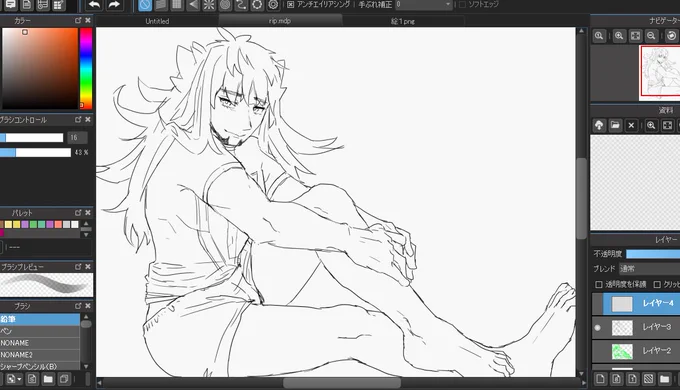Toggle visibility of レイヤー2
680x390 pixels.
point(598,351)
